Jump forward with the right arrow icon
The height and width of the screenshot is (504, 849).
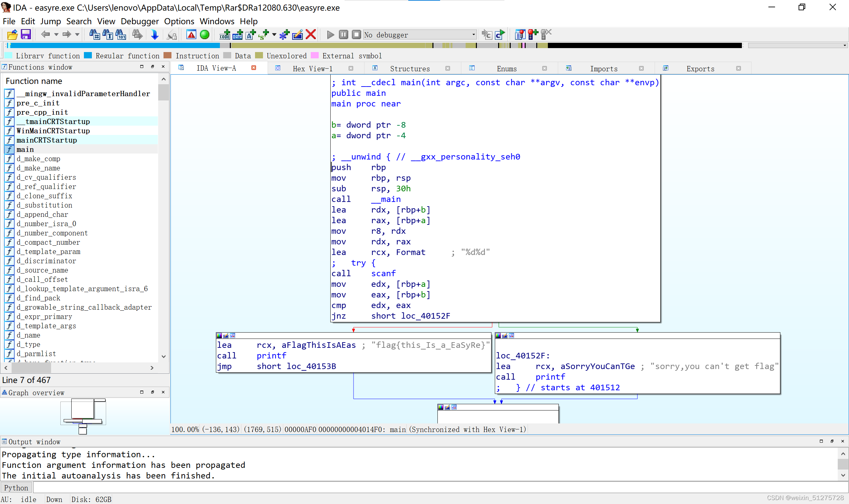67,34
